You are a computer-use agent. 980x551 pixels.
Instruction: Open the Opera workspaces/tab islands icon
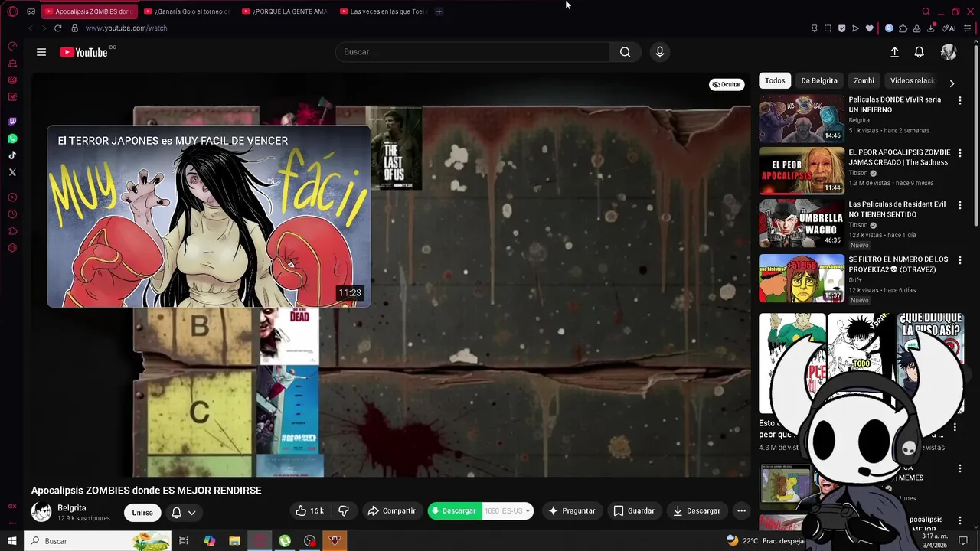(x=31, y=11)
